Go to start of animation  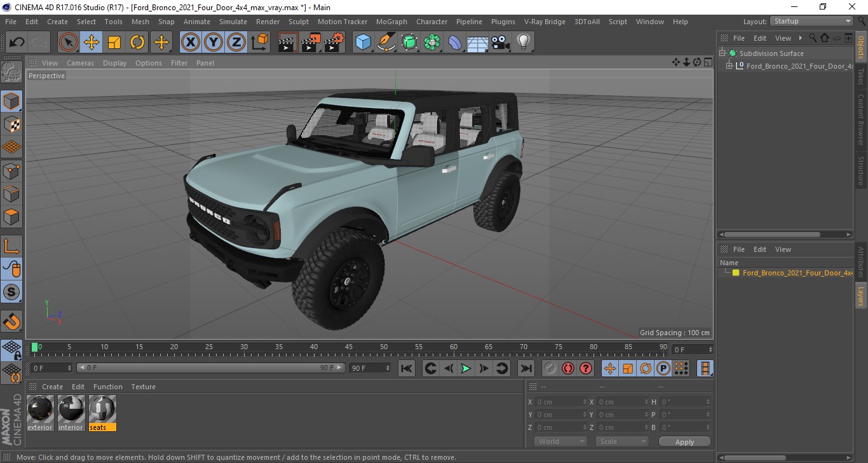(x=407, y=368)
